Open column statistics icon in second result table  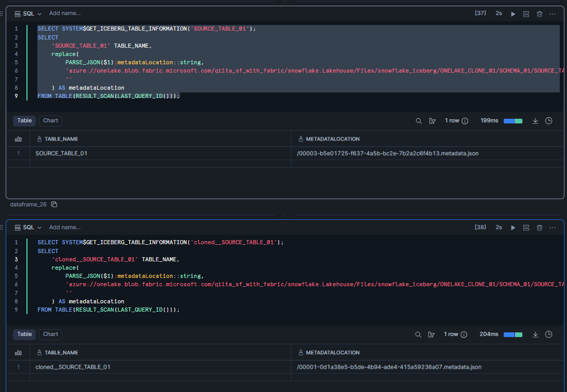19,353
